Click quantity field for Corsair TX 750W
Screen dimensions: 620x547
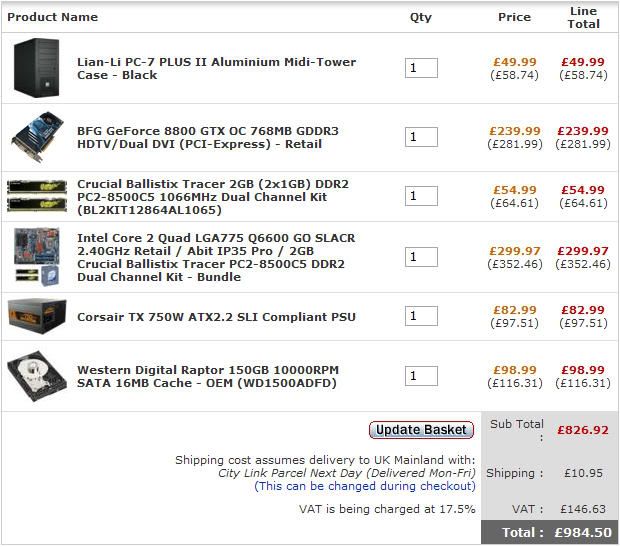tap(421, 317)
